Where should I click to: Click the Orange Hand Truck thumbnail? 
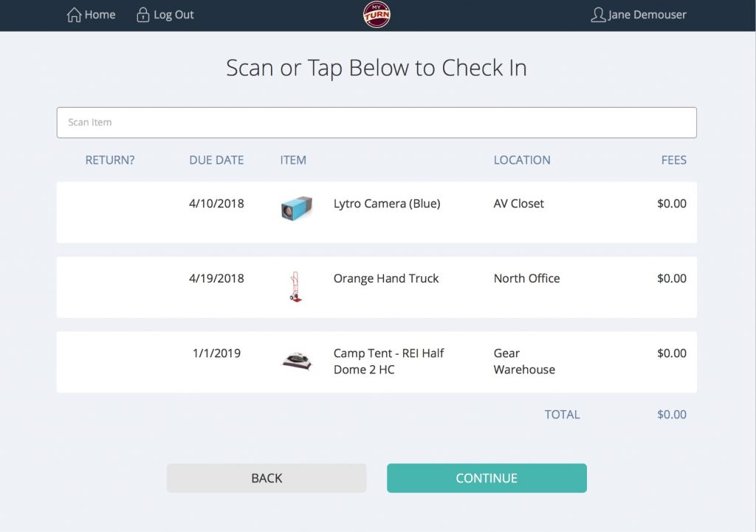[x=295, y=287]
